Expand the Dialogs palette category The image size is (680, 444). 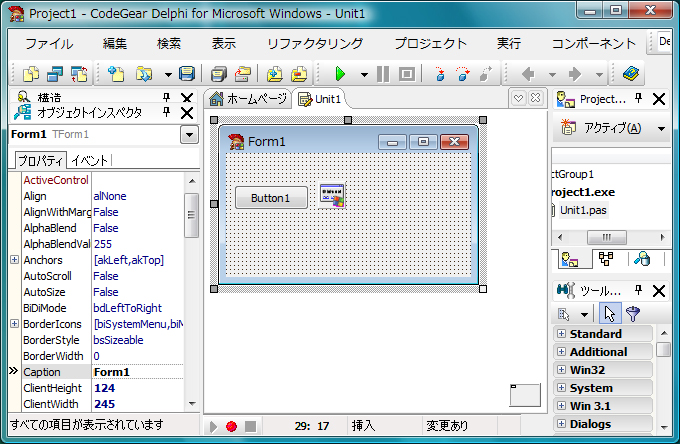pos(561,424)
